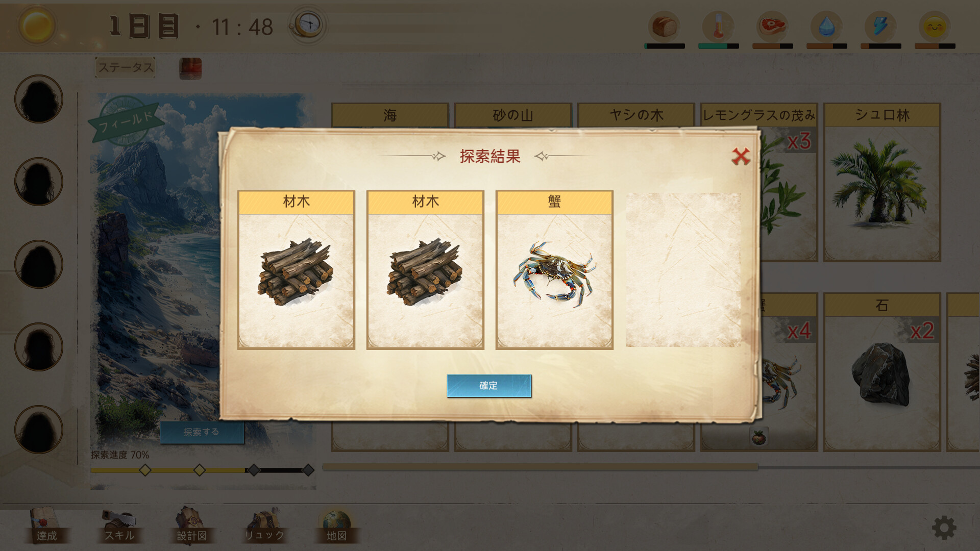Check the bread hunger status icon
Image resolution: width=980 pixels, height=551 pixels.
pyautogui.click(x=665, y=27)
